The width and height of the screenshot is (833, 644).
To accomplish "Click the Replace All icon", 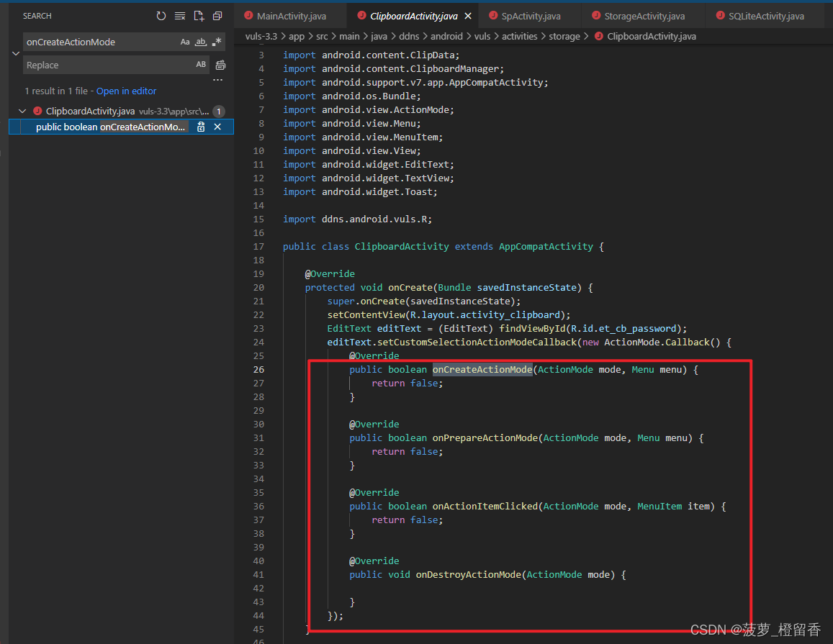I will [x=220, y=65].
